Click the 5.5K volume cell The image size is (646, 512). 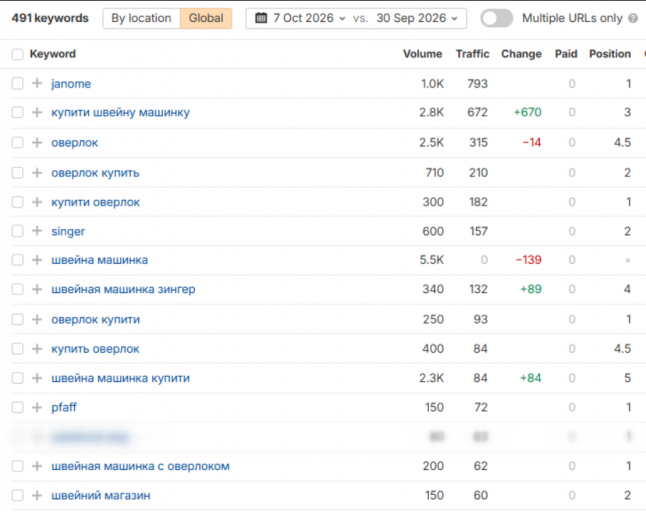[x=431, y=260]
